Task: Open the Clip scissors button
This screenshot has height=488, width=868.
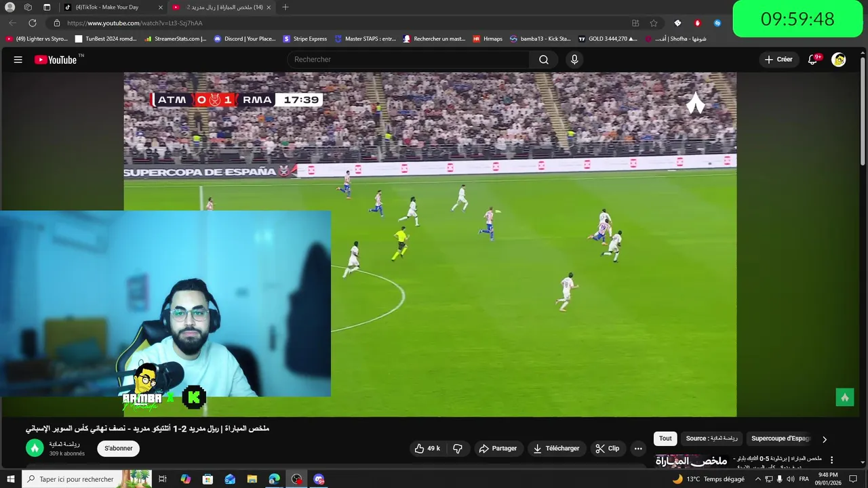Action: (608, 448)
